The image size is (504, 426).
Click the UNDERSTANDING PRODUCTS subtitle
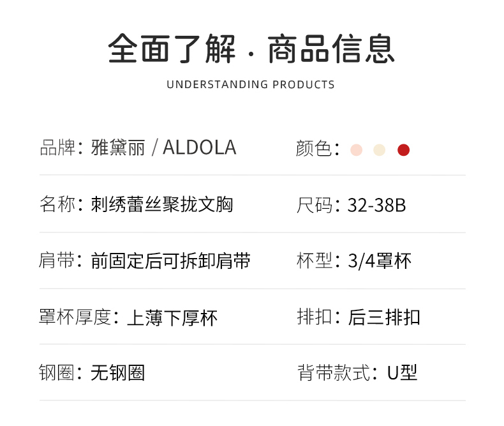[x=251, y=84]
